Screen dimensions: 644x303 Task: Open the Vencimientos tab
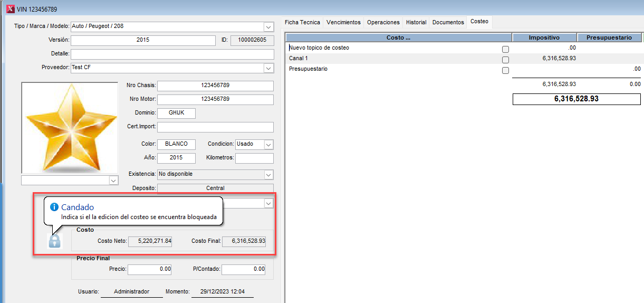click(x=343, y=22)
